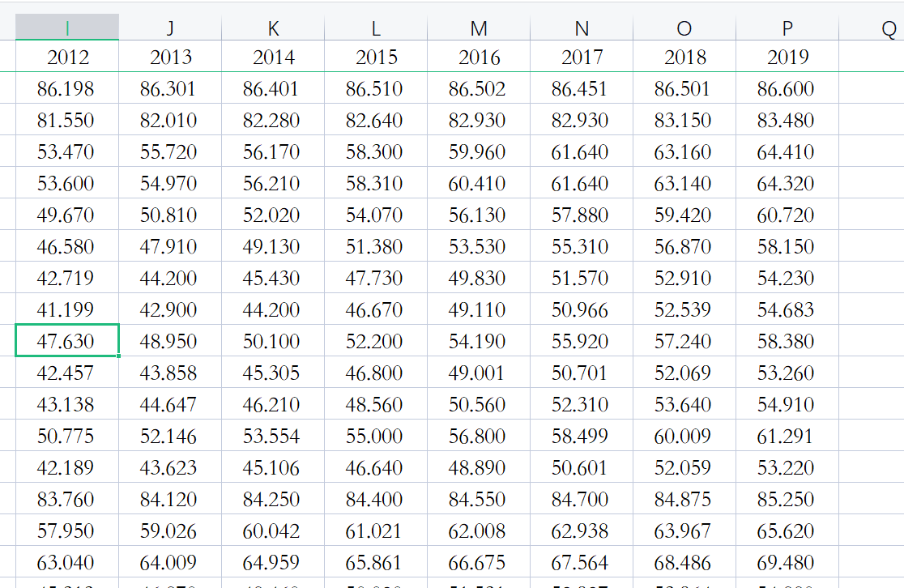Select column N header
Viewport: 904px width, 588px height.
[582, 27]
